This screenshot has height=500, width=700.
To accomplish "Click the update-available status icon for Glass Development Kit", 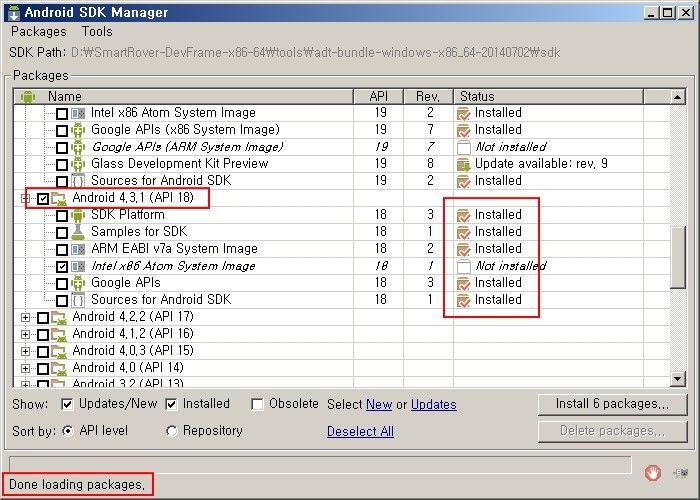I will point(464,164).
